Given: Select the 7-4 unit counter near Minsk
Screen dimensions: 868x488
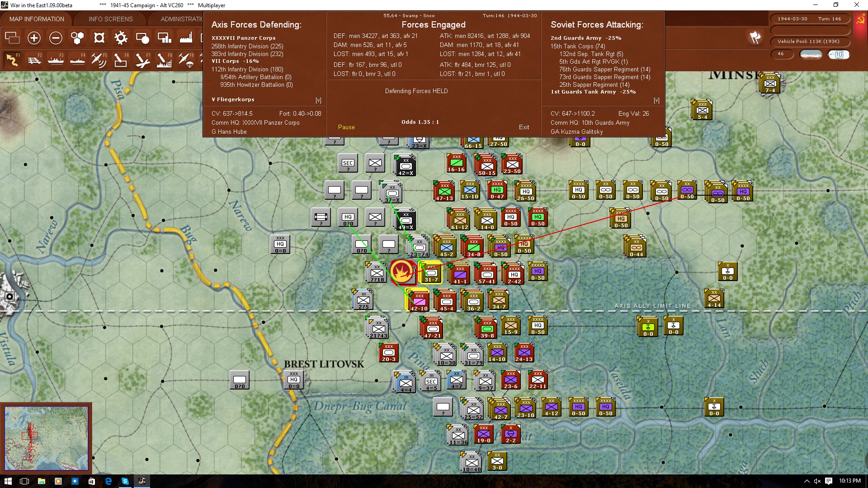Looking at the screenshot, I should (x=770, y=84).
